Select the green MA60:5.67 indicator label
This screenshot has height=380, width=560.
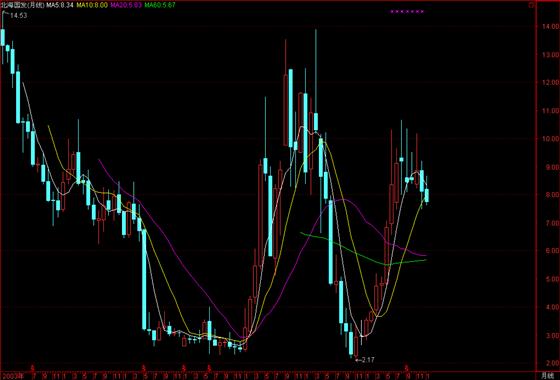(x=160, y=5)
